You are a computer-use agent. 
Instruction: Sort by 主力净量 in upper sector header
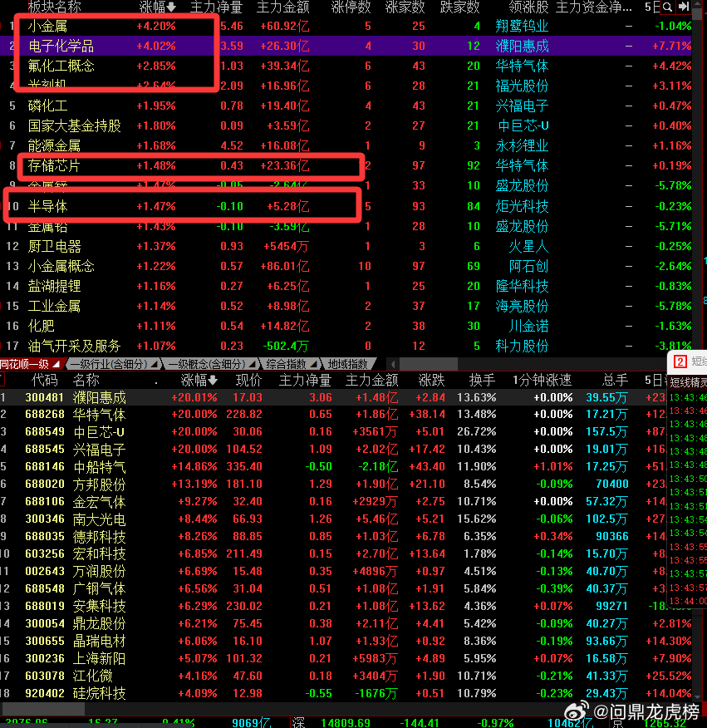coord(216,7)
